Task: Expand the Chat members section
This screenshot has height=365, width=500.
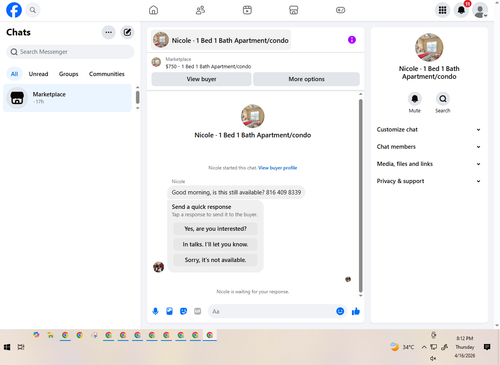Action: point(429,147)
